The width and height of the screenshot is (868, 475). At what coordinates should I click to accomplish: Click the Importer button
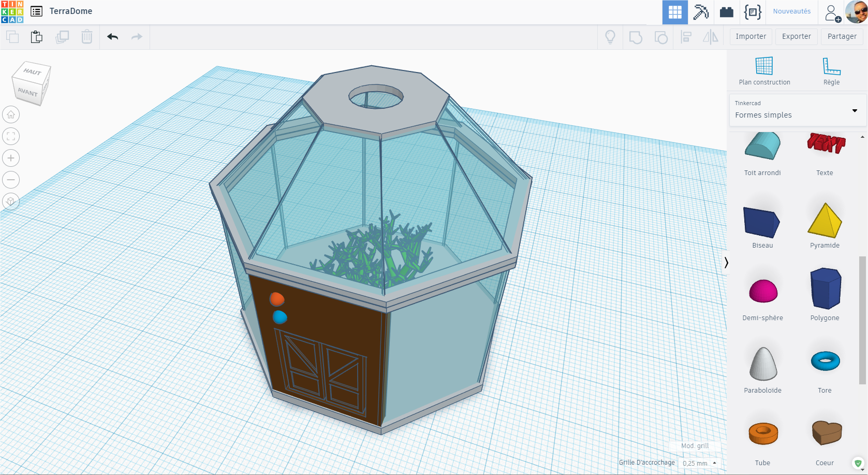tap(751, 36)
